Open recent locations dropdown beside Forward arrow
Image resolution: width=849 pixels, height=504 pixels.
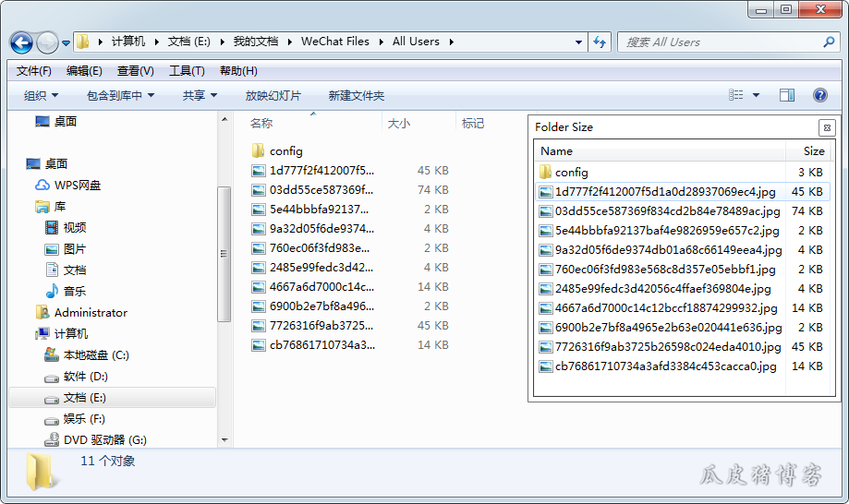point(67,42)
